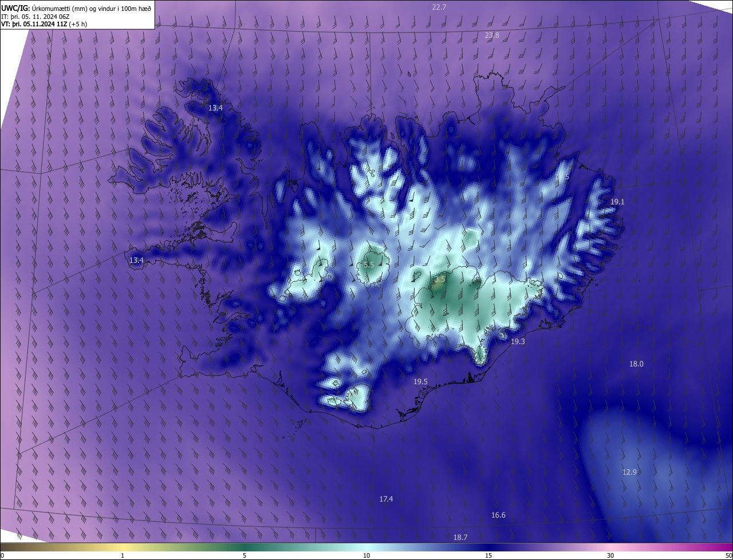Click the 12.9 value in the light-blue area
This screenshot has width=733, height=560.
[629, 472]
